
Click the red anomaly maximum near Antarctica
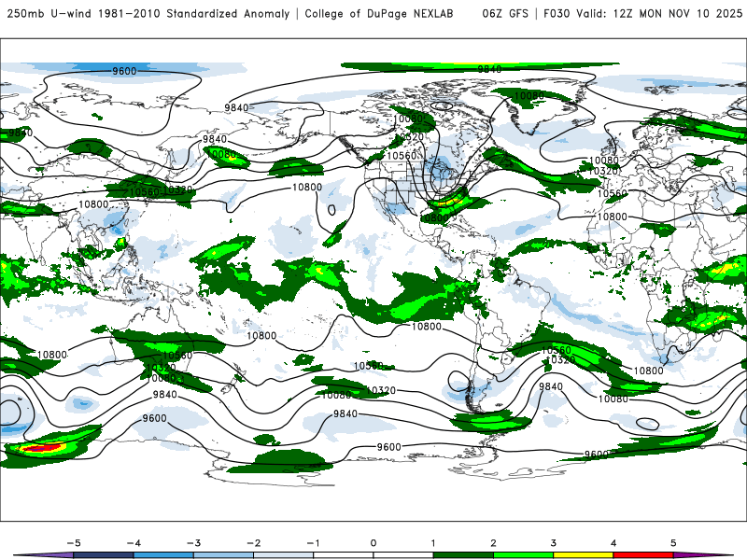coord(42,448)
